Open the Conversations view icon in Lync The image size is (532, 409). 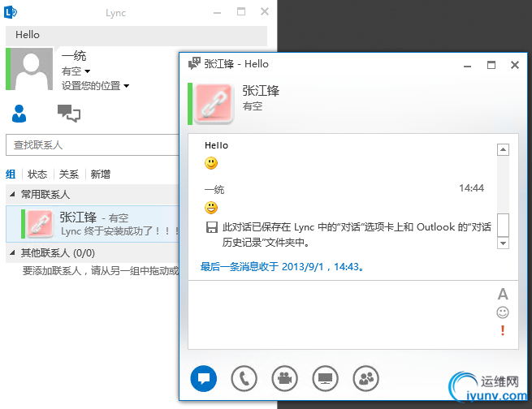[69, 114]
